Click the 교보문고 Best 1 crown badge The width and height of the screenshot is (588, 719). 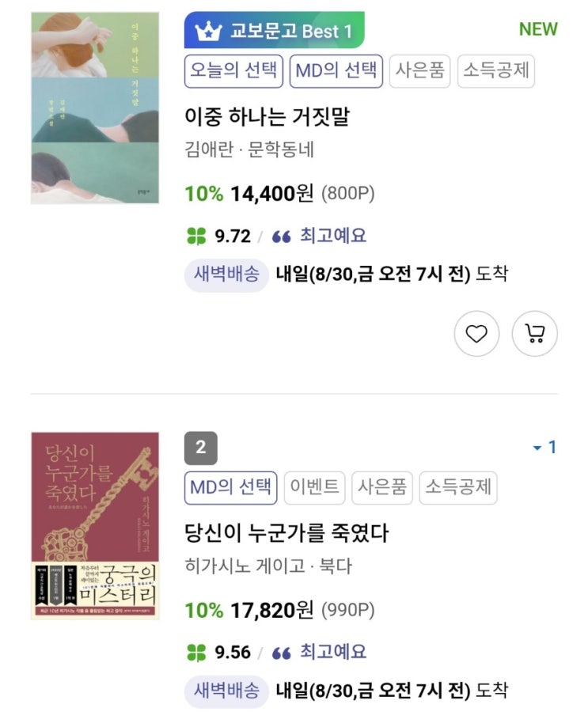pyautogui.click(x=274, y=31)
